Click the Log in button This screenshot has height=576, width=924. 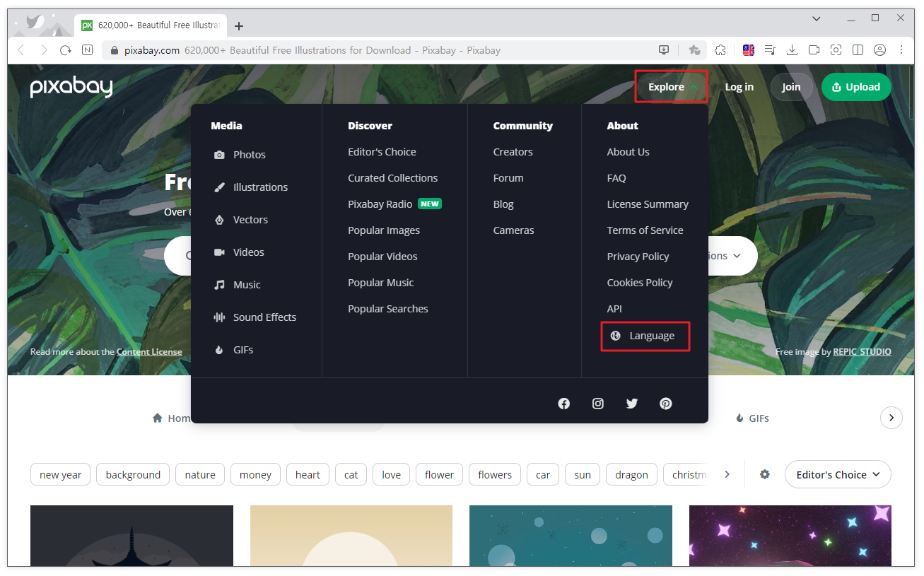coord(739,87)
